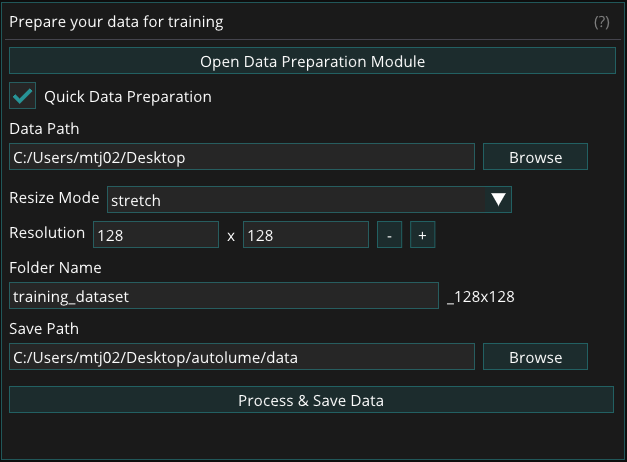Click the Save Path label

(43, 329)
